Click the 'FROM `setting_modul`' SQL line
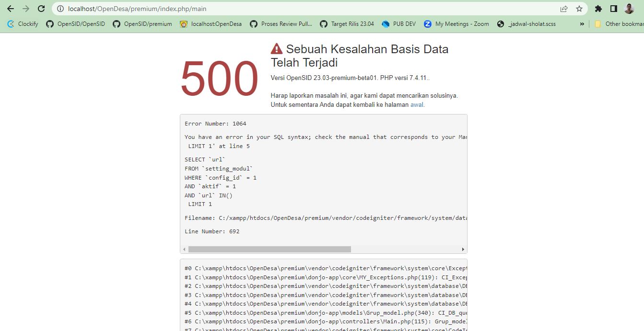 219,169
